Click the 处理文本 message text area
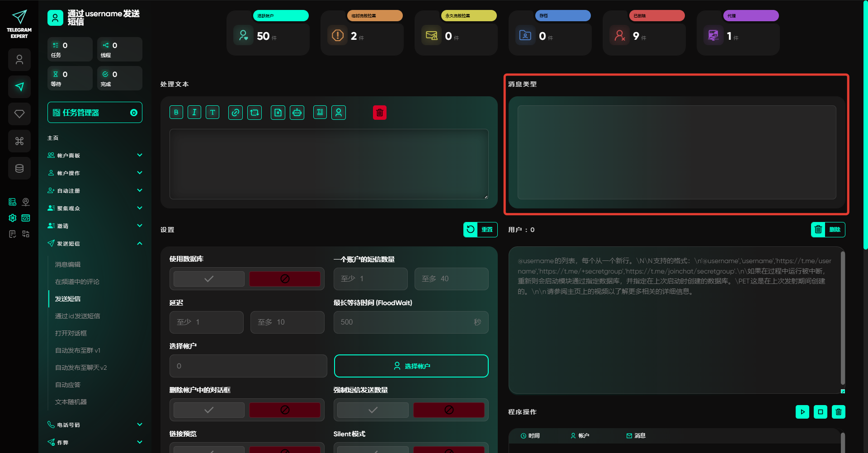 click(x=329, y=164)
